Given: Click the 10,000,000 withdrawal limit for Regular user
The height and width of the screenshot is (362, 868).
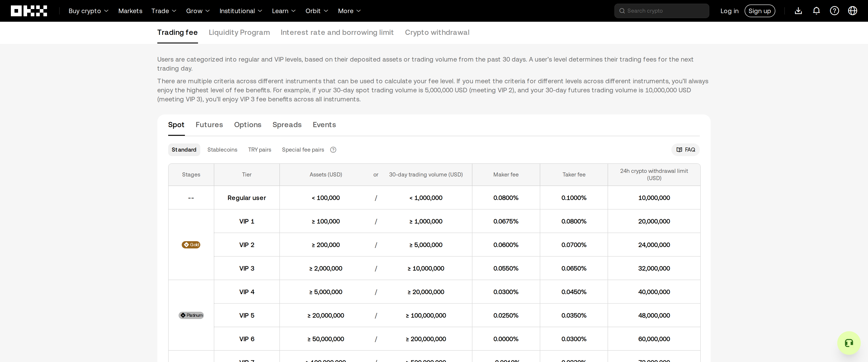Looking at the screenshot, I should 654,198.
